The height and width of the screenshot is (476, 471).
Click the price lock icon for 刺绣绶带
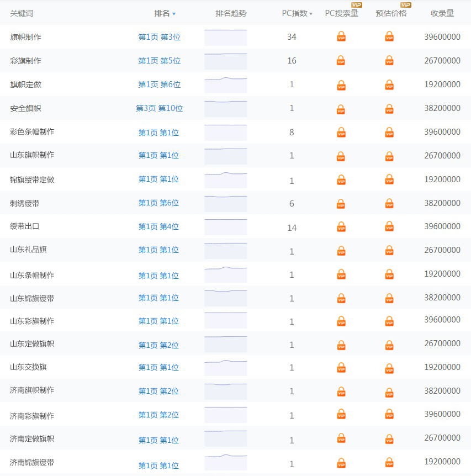tap(389, 203)
